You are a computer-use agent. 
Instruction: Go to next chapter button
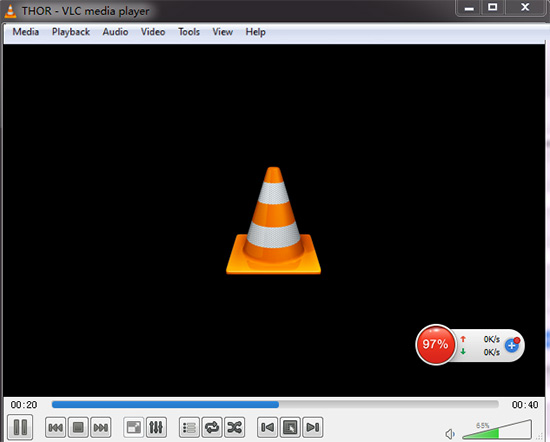click(313, 427)
